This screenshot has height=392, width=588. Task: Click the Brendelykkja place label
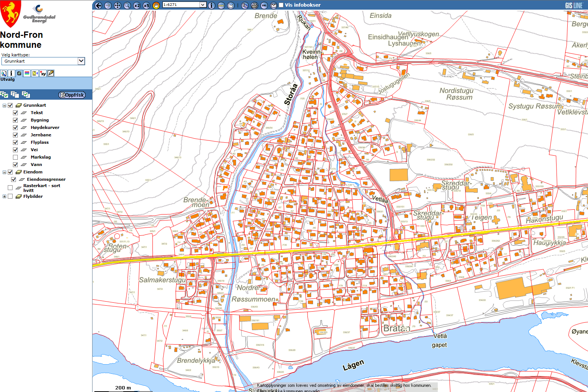[x=196, y=361]
